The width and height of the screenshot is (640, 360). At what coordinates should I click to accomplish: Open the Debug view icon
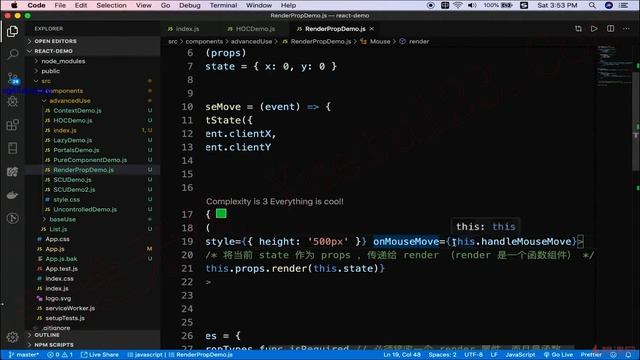pyautogui.click(x=12, y=101)
